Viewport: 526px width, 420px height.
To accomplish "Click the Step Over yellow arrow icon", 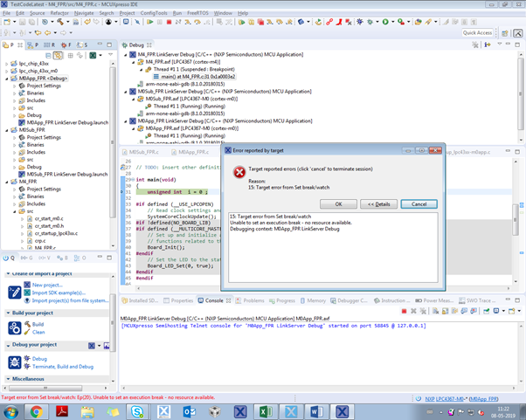I will click(x=197, y=22).
